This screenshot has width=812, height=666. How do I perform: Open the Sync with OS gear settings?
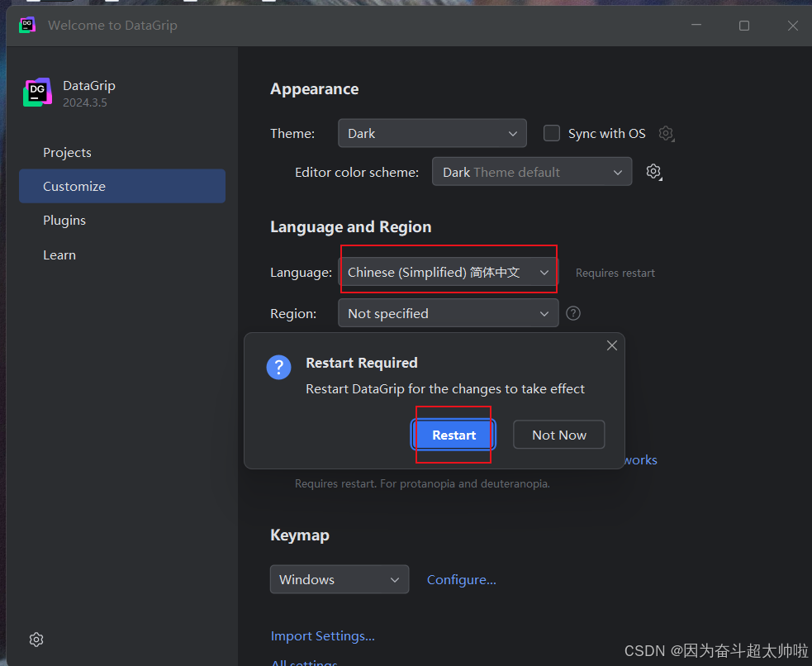click(x=666, y=134)
